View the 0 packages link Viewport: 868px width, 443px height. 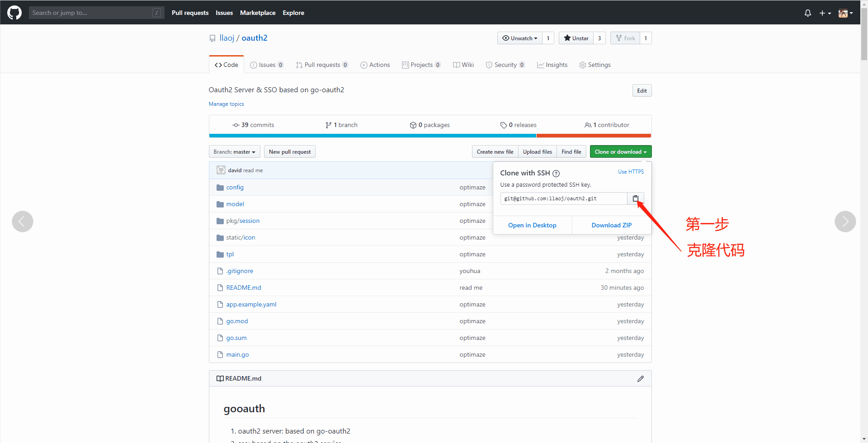pyautogui.click(x=430, y=125)
